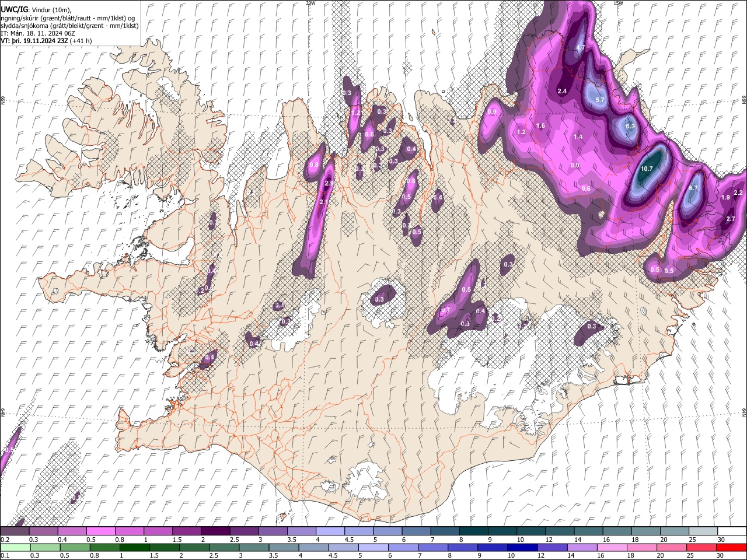Click the UWC/IG title text
747x560 pixels.
[x=14, y=9]
